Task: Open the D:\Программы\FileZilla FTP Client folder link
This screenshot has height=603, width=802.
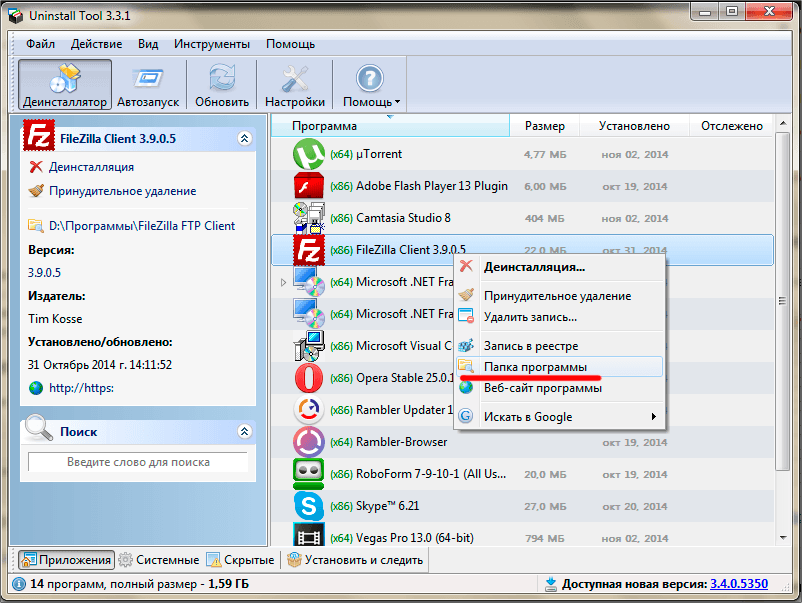Action: tap(142, 226)
